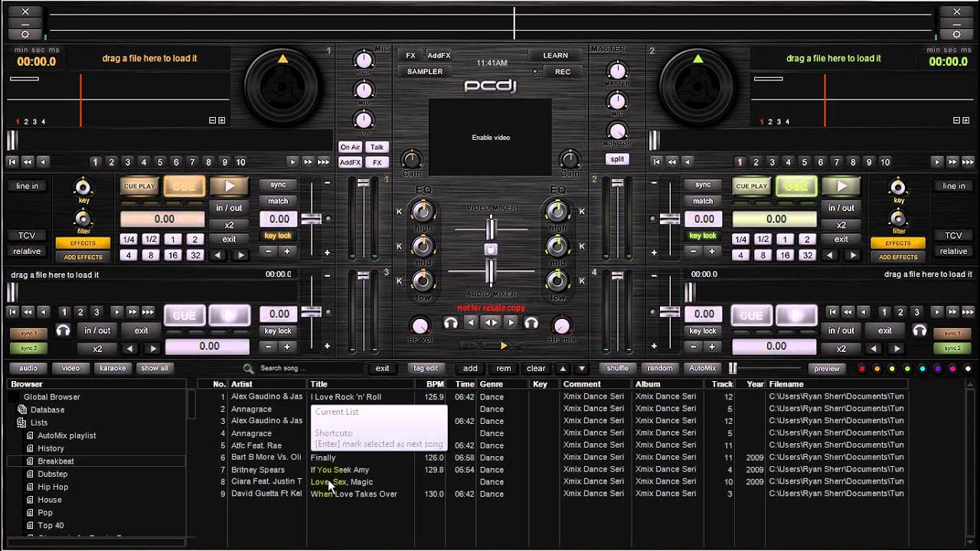Toggle the REC recording button
Viewport: 980px width, 551px height.
pos(562,71)
